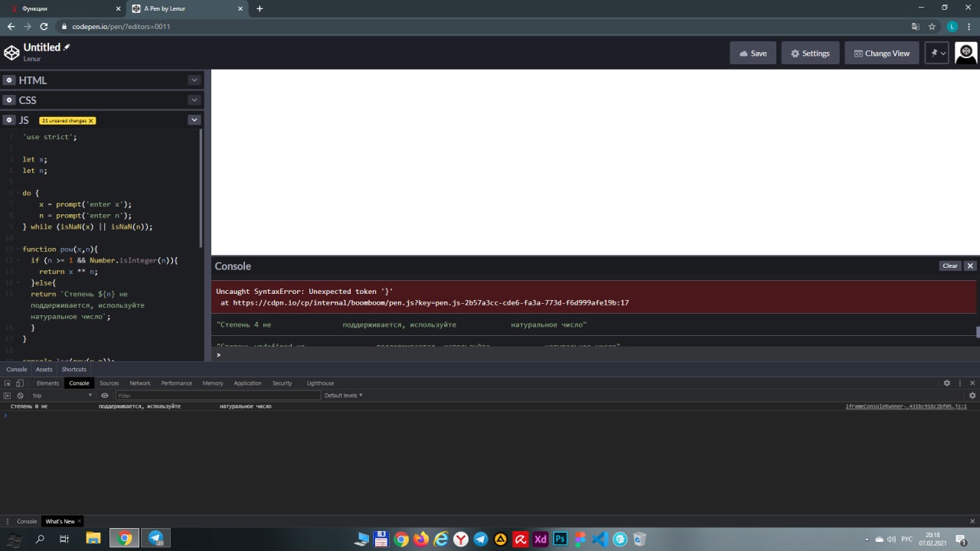Switch to DevTools Performance tab
This screenshot has width=980, height=551.
click(x=176, y=383)
